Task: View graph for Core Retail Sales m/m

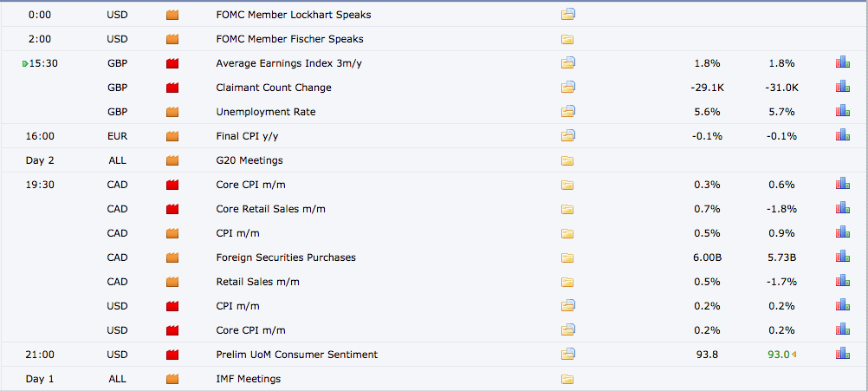Action: pos(842,209)
